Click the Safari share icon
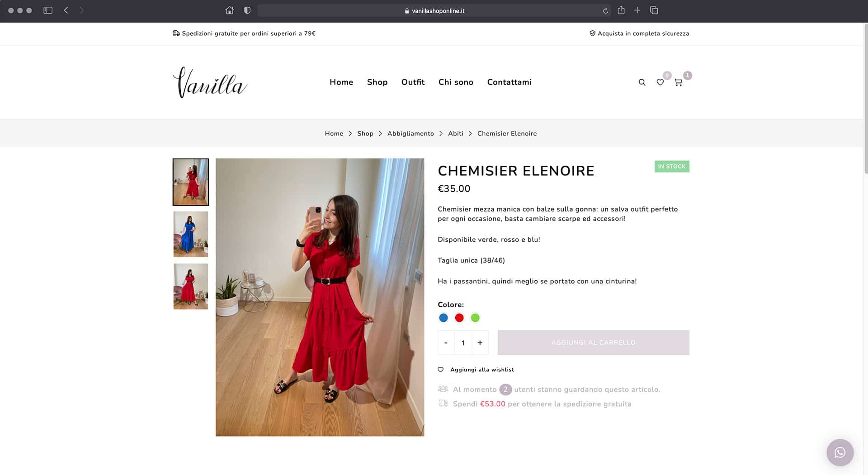The width and height of the screenshot is (868, 475). tap(621, 10)
